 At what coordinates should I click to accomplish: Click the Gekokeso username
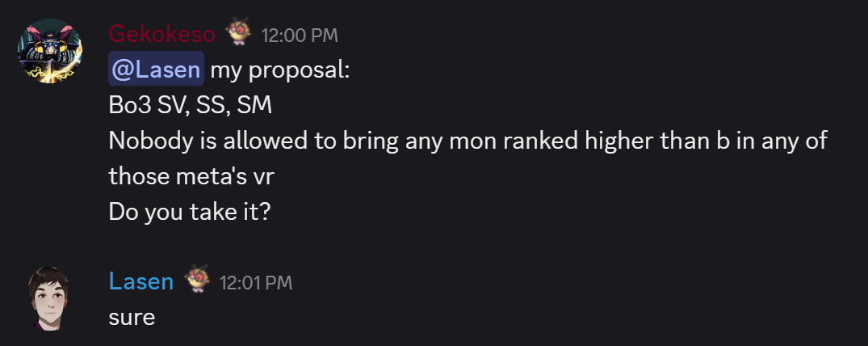click(161, 35)
